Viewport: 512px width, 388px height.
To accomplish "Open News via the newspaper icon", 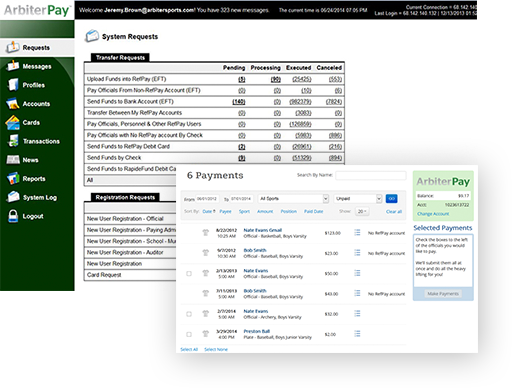I will tap(13, 160).
